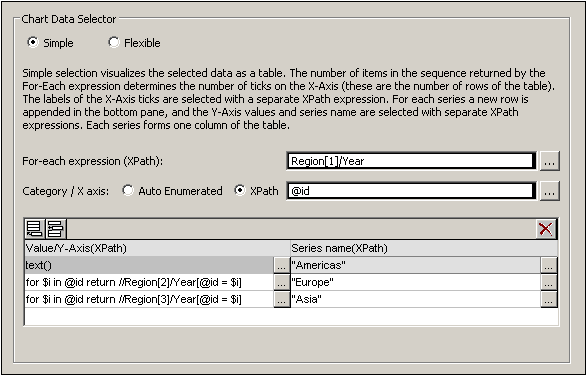Viewport: 587px width, 376px height.
Task: Select the text() value cell
Action: click(x=149, y=265)
